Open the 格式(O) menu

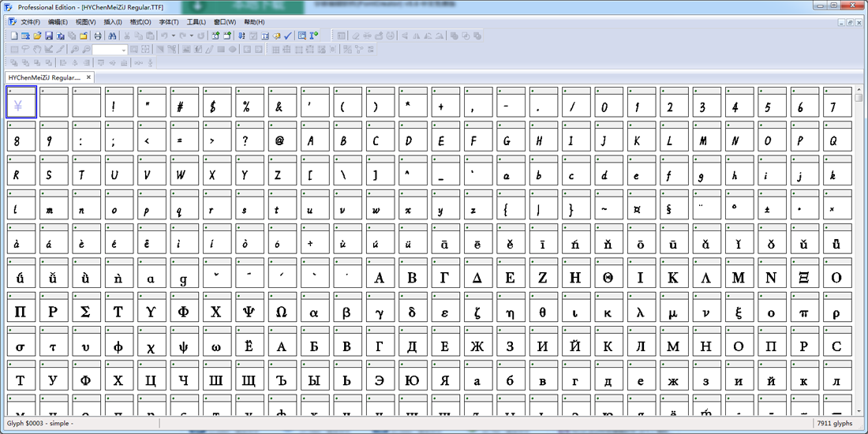[140, 22]
